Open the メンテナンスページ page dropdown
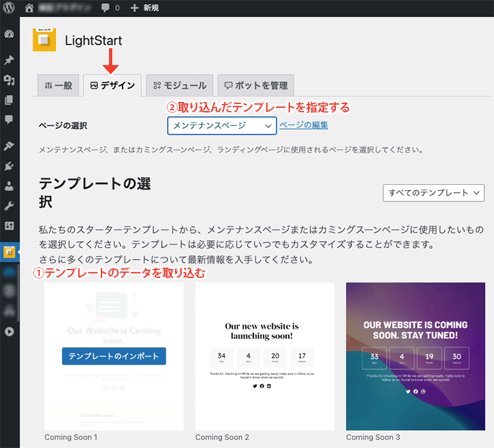The width and height of the screenshot is (494, 448). point(222,126)
